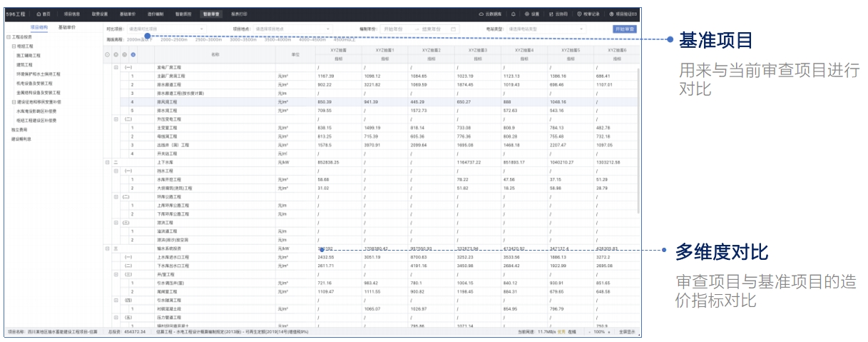The height and width of the screenshot is (342, 868).
Task: Select 2000~2500m elevation filter
Action: (x=174, y=39)
